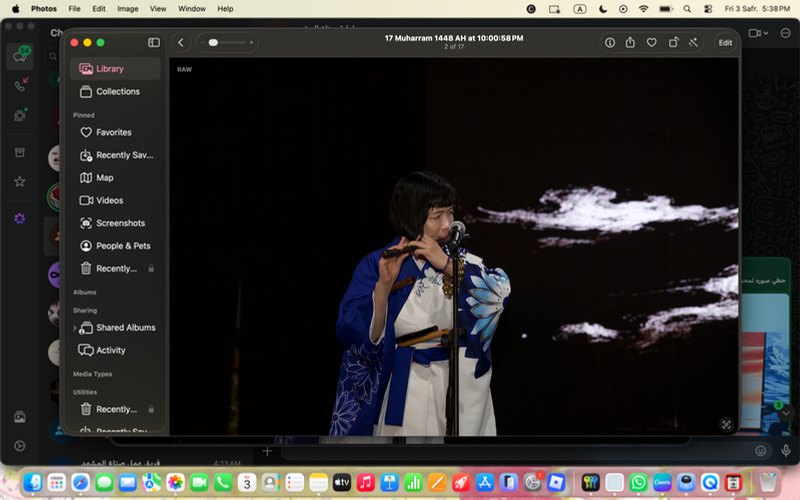Expand the Shared Albums group

click(74, 328)
